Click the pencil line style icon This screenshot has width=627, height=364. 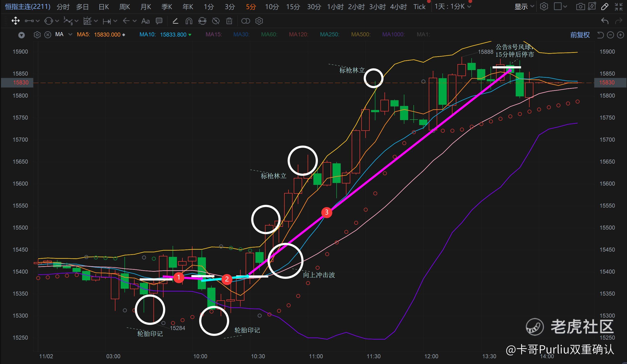175,21
